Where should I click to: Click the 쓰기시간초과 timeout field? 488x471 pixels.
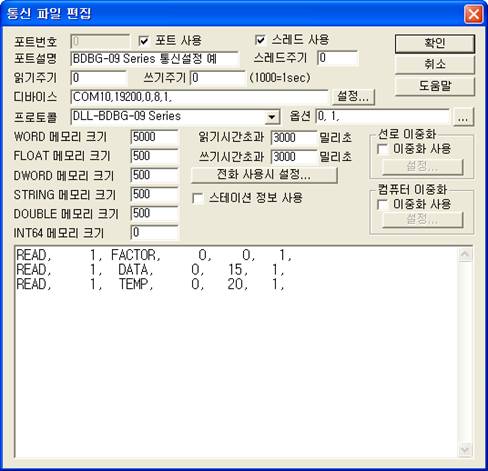[294, 157]
